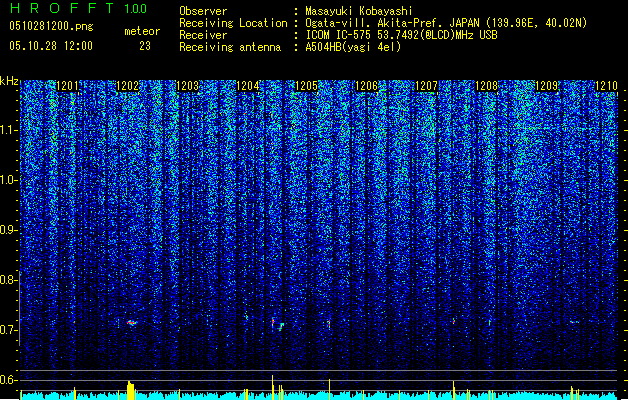Click the 1202 time marker
The width and height of the screenshot is (629, 400).
[128, 86]
